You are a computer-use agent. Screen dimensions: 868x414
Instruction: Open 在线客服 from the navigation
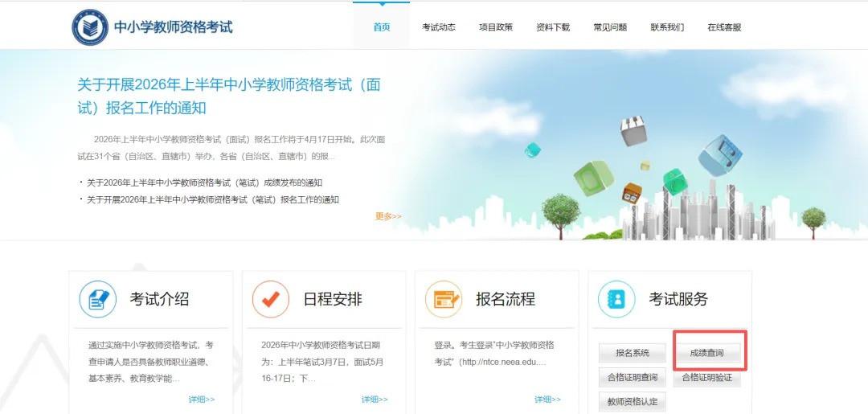(x=724, y=27)
